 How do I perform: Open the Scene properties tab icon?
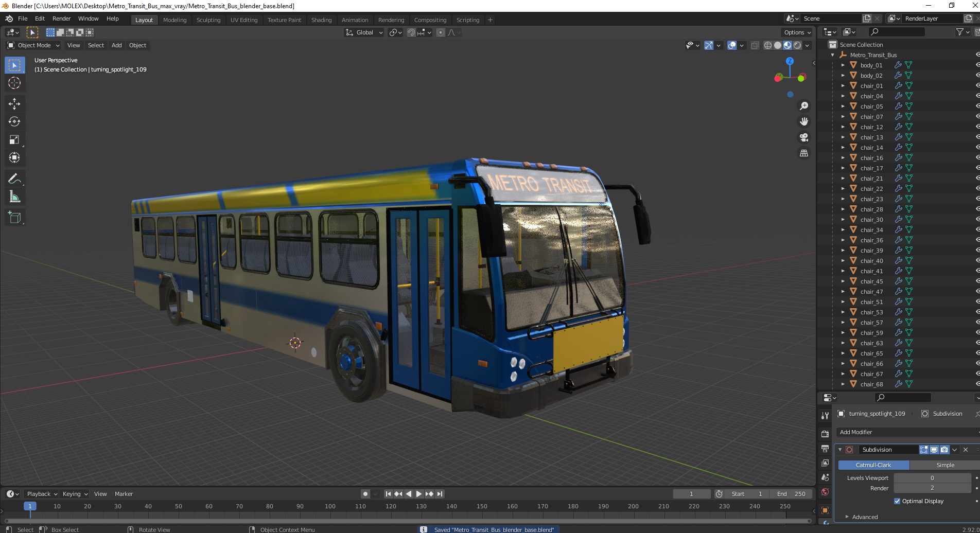825,477
